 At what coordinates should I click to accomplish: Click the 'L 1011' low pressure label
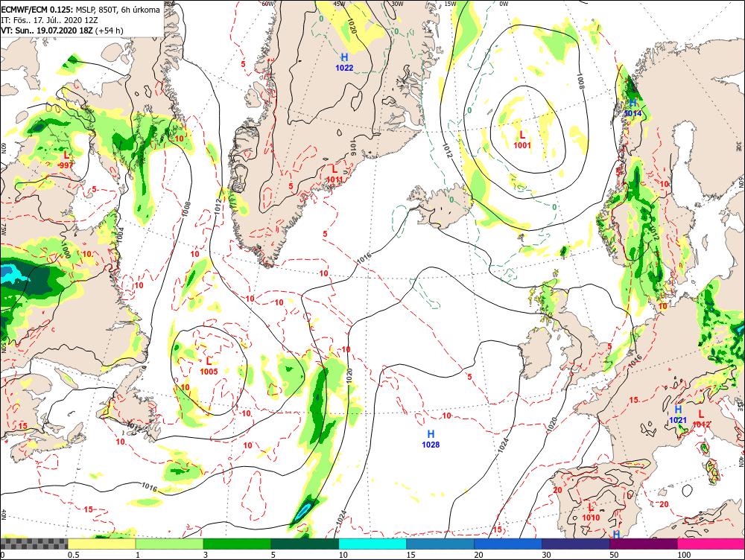tap(335, 174)
